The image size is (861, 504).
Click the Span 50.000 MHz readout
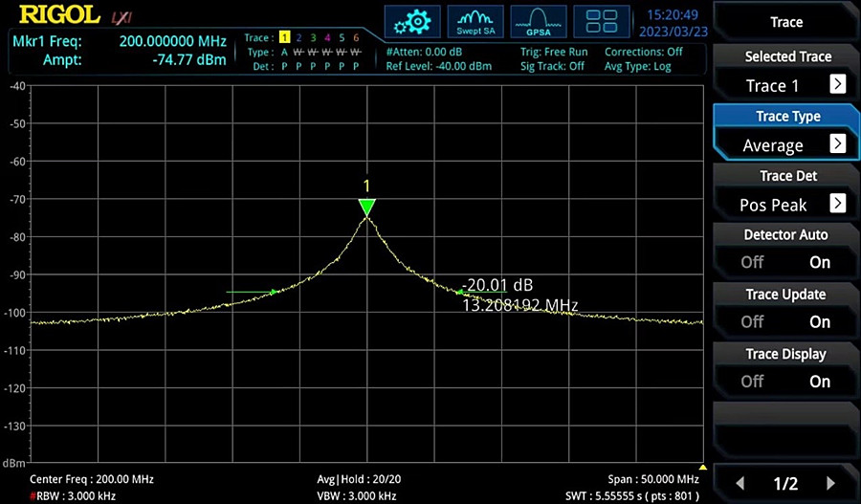click(x=653, y=479)
